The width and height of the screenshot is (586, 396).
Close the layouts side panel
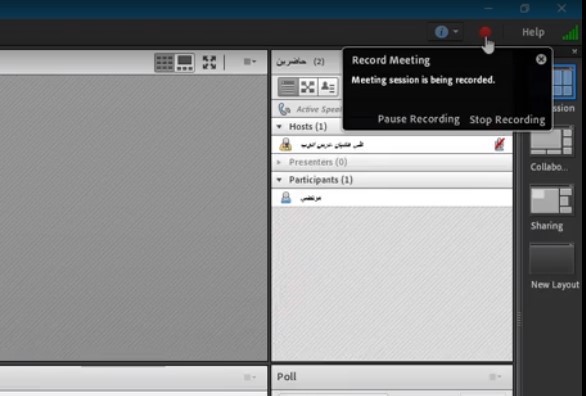point(574,52)
